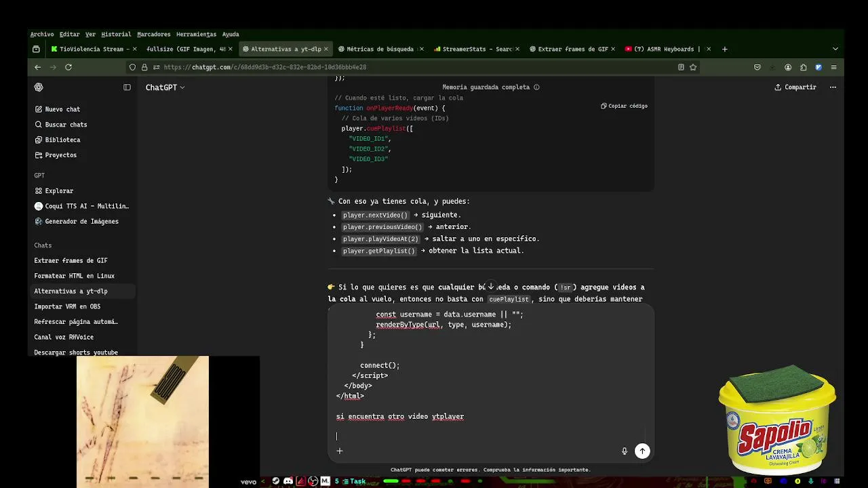Open a new browser tab
Viewport: 868px width, 488px height.
point(724,49)
